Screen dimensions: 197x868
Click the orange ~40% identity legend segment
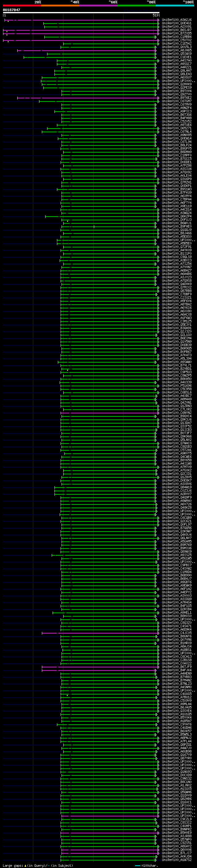click(60, 6)
